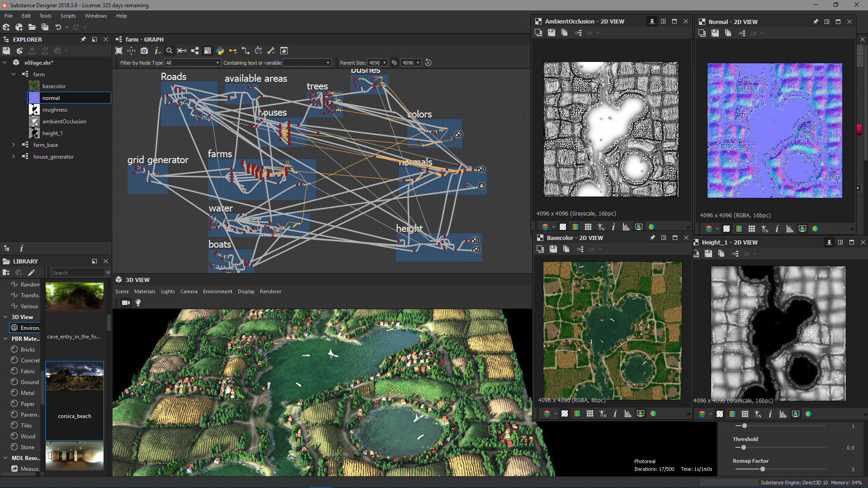Select the grid tiling icon in Basecolor view
Viewport: 868px width, 488px height.
pos(590,413)
